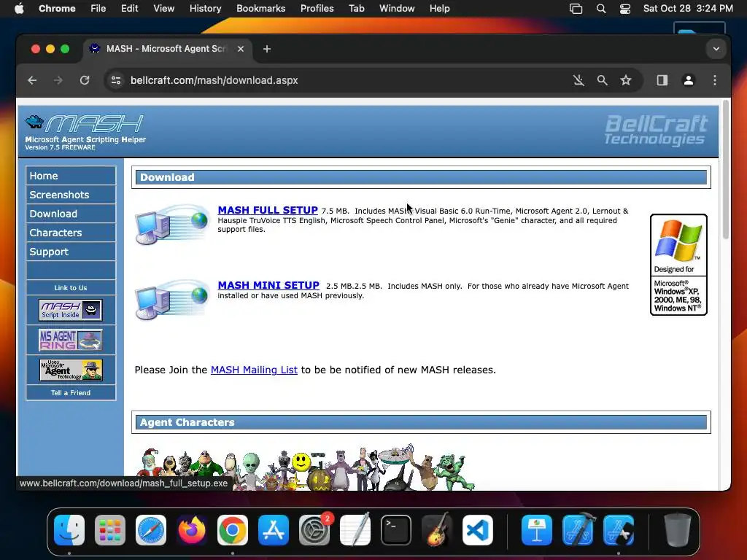Open Support in the sidebar

coord(71,252)
